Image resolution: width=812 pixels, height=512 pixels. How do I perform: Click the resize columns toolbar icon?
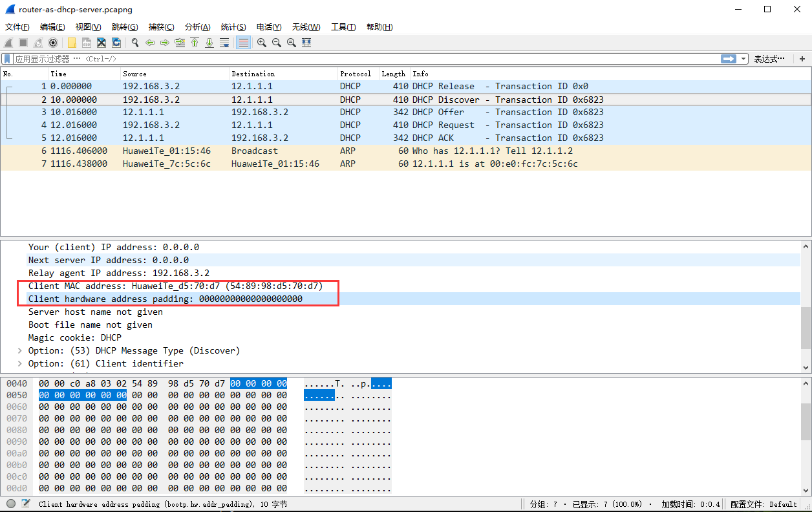point(306,43)
